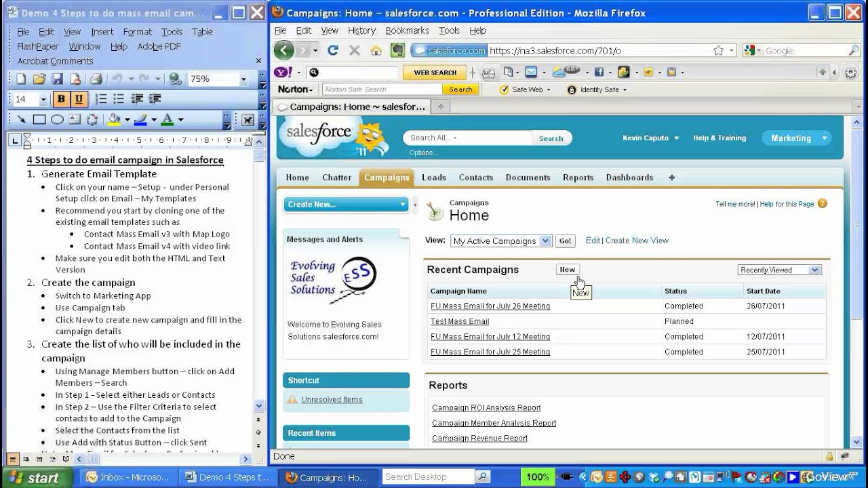Viewport: 868px width, 488px height.
Task: Click the New blank document icon in Word
Action: [21, 79]
